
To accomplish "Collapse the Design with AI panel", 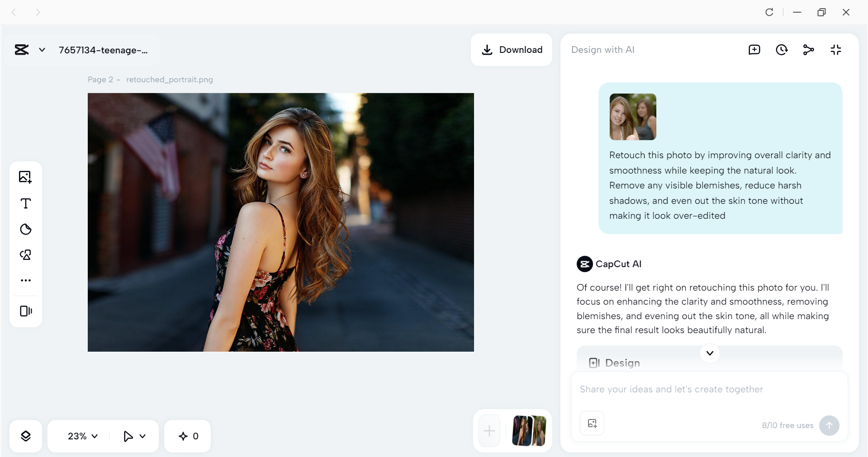I will pyautogui.click(x=836, y=50).
